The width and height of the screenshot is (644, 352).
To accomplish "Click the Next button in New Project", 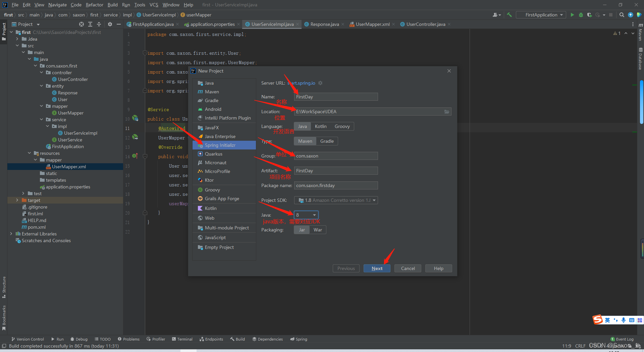I will tap(377, 268).
